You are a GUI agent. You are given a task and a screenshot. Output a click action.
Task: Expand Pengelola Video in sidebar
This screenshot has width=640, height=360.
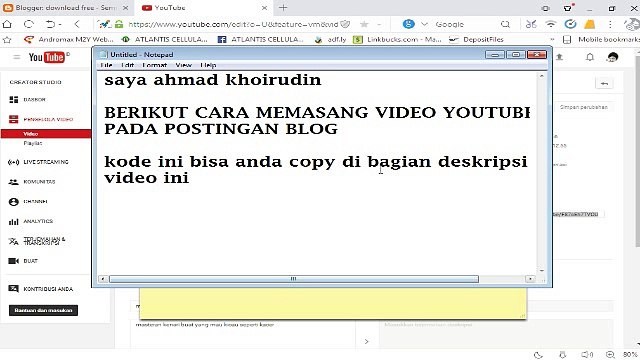pos(41,119)
